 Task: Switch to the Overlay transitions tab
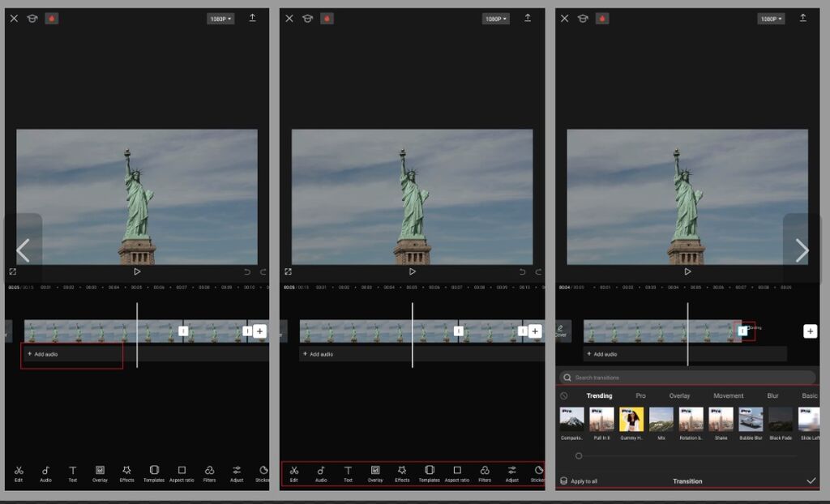point(680,396)
